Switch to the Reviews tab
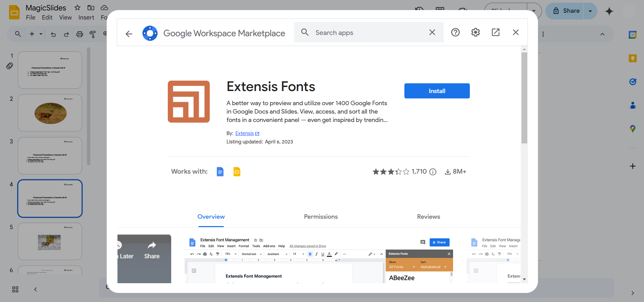The height and width of the screenshot is (302, 644). (x=428, y=217)
